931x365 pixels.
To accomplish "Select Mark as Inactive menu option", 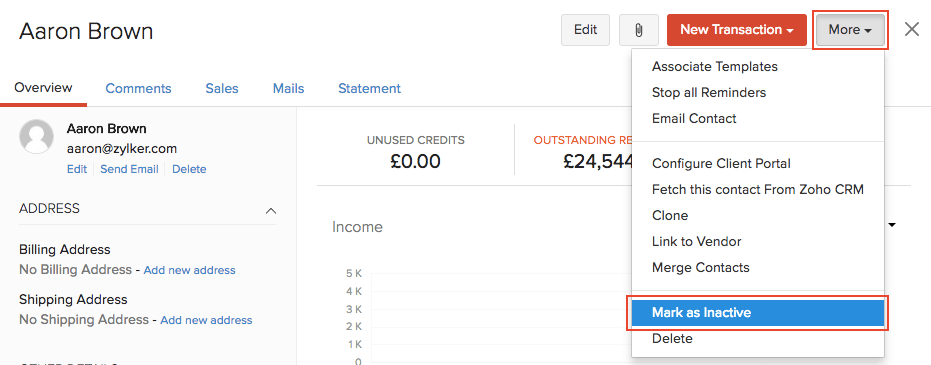I will tap(758, 313).
